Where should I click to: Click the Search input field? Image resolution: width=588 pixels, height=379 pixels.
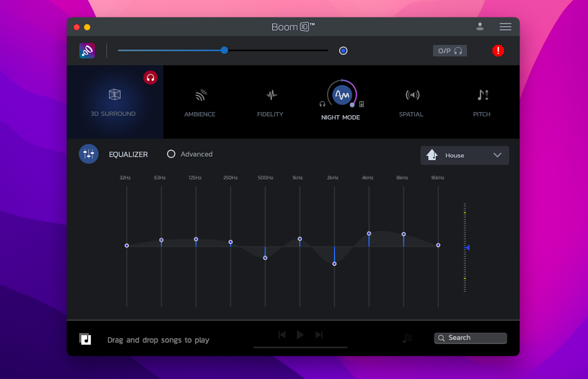(x=471, y=338)
